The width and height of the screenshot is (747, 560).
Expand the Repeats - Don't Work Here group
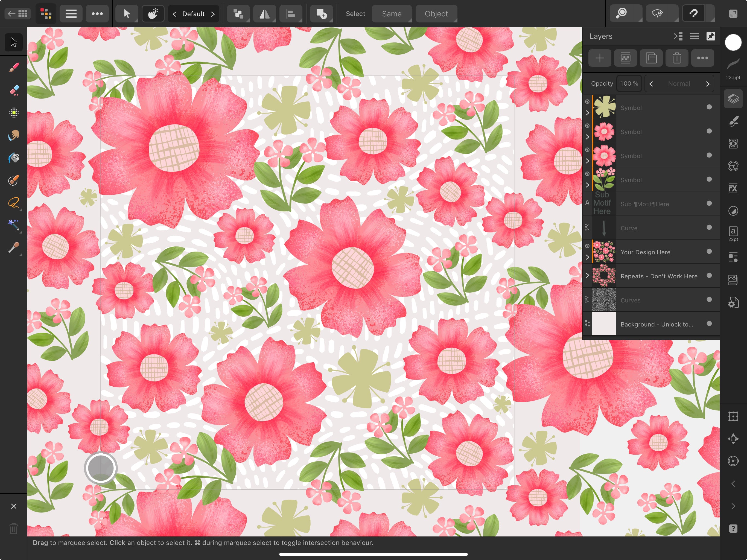click(587, 276)
